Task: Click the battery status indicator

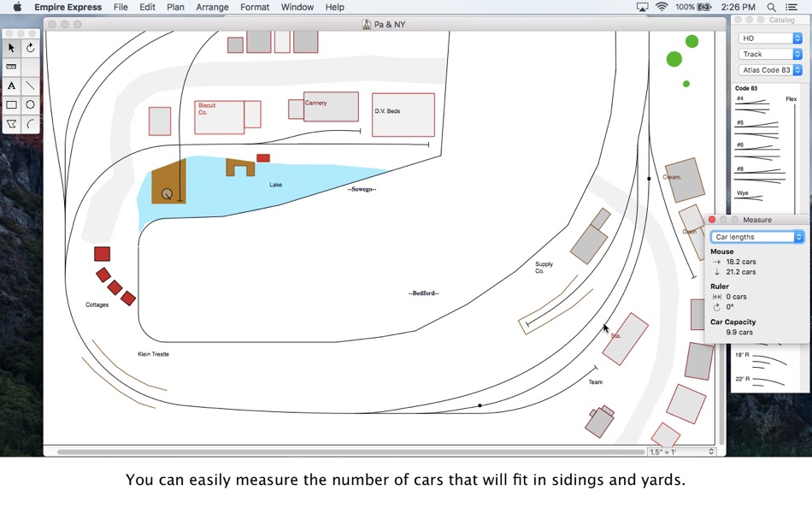Action: coord(693,7)
